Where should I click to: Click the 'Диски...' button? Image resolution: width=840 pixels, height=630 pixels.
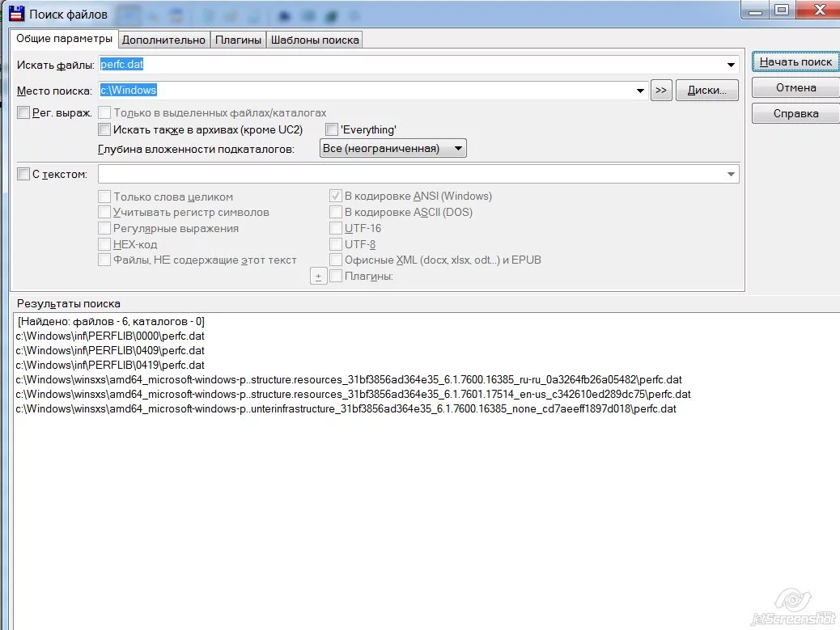click(707, 90)
